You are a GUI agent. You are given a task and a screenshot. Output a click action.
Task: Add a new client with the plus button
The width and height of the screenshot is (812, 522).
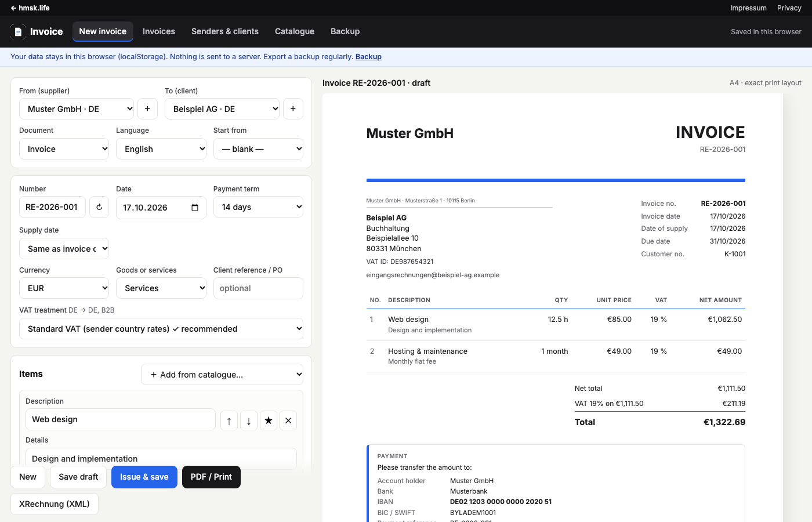[x=293, y=109]
